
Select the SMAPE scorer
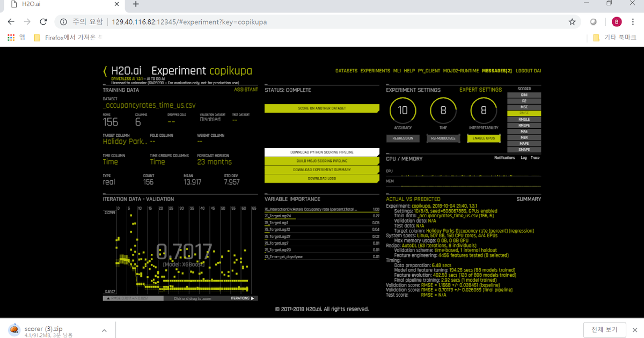524,150
